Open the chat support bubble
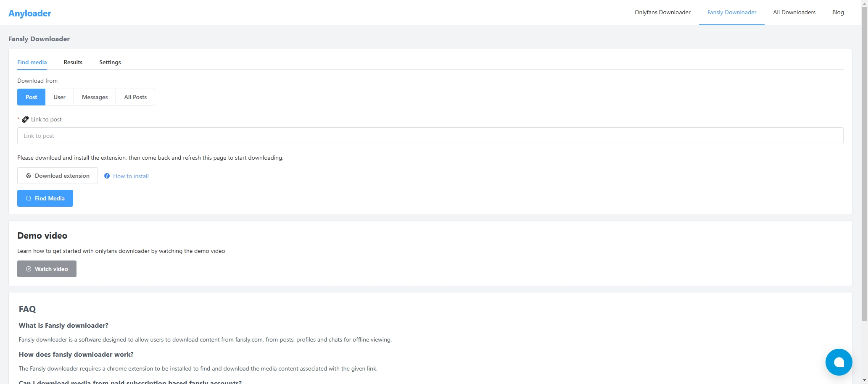 (839, 362)
